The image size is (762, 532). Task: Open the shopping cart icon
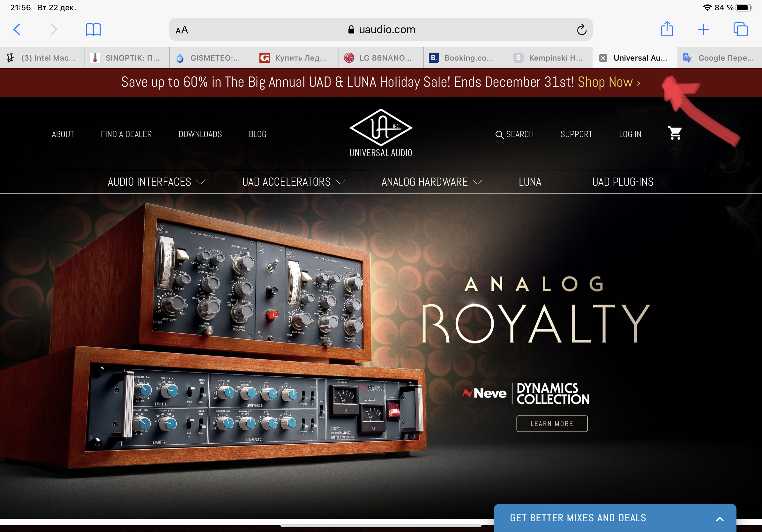675,133
